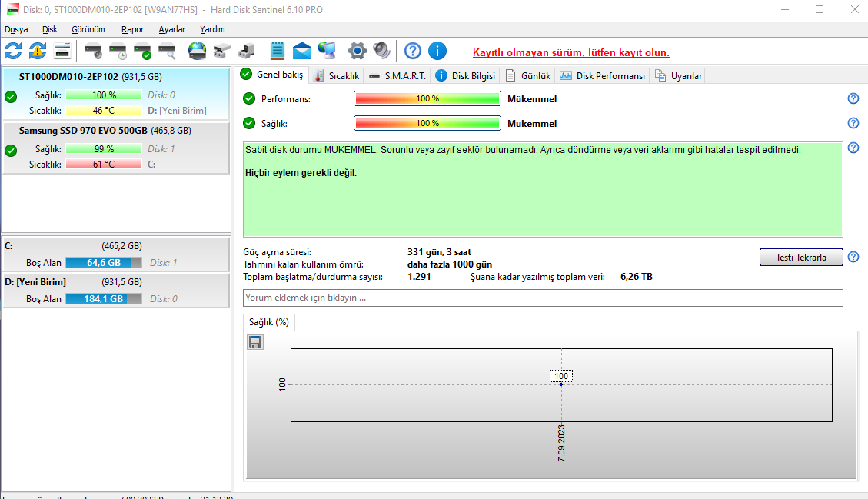Click the Performans 100 % gradient bar
The height and width of the screenshot is (499, 868).
(x=427, y=98)
